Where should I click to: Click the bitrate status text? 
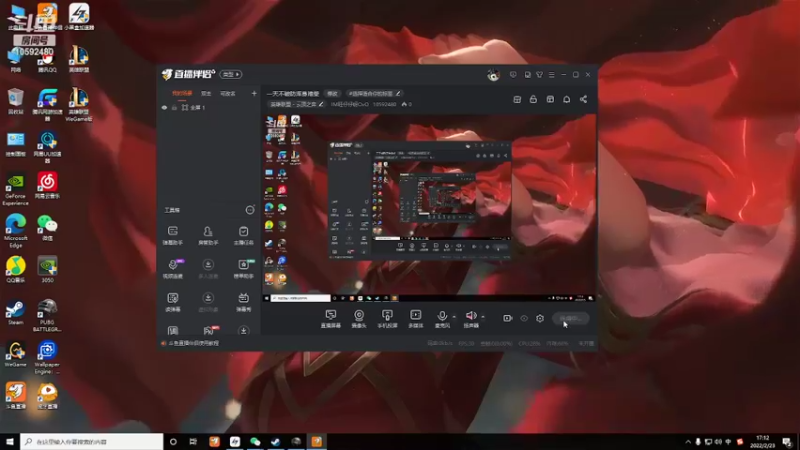coord(440,343)
